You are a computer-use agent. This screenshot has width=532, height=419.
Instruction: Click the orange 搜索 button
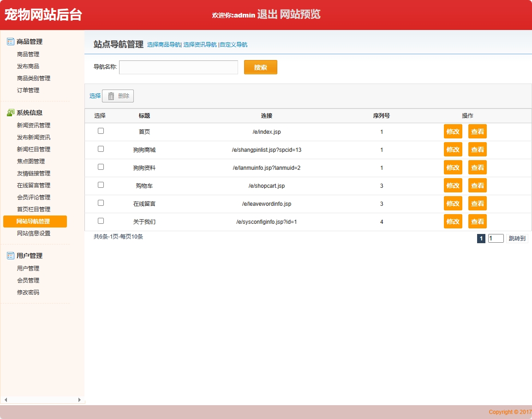(x=260, y=67)
